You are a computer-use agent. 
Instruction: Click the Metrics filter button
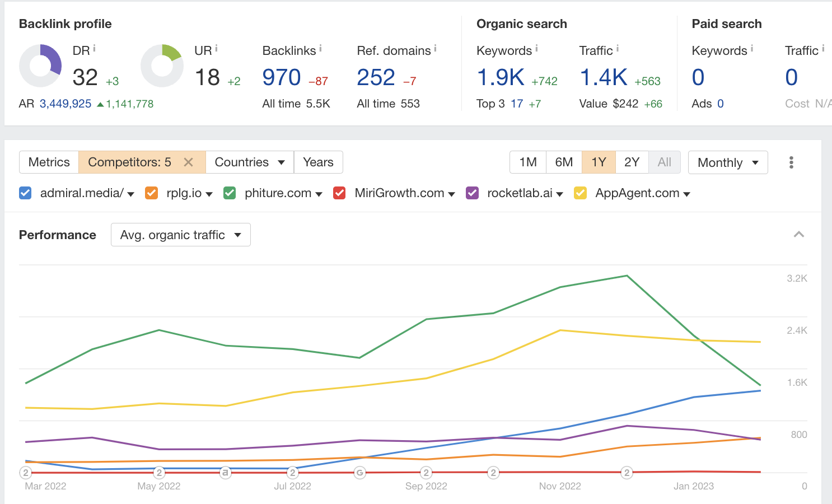pos(48,162)
